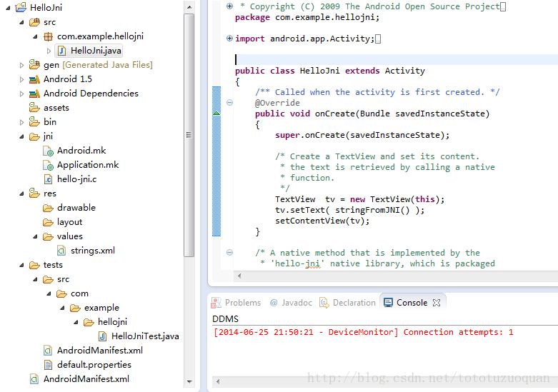Switch to the Javadoc tab
Image resolution: width=558 pixels, height=392 pixels.
click(x=291, y=303)
